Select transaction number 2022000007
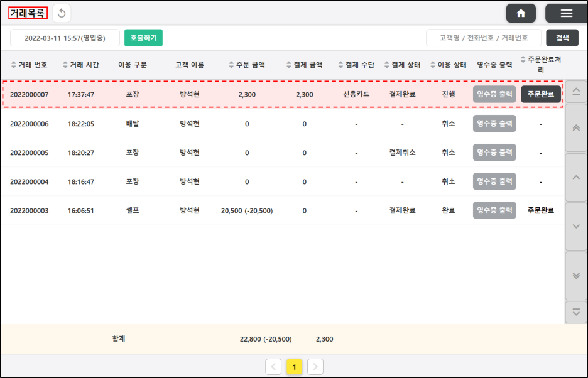Viewport: 588px width, 378px height. [30, 94]
